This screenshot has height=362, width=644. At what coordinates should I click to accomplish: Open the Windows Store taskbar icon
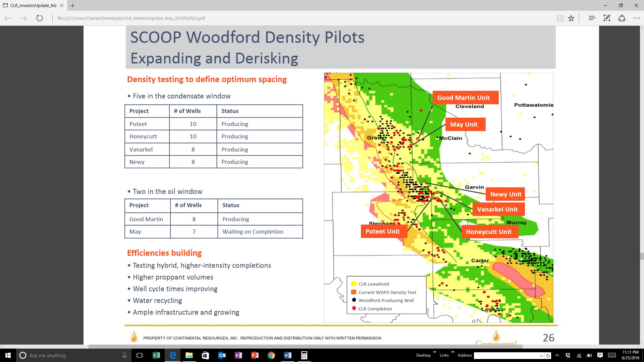(205, 355)
